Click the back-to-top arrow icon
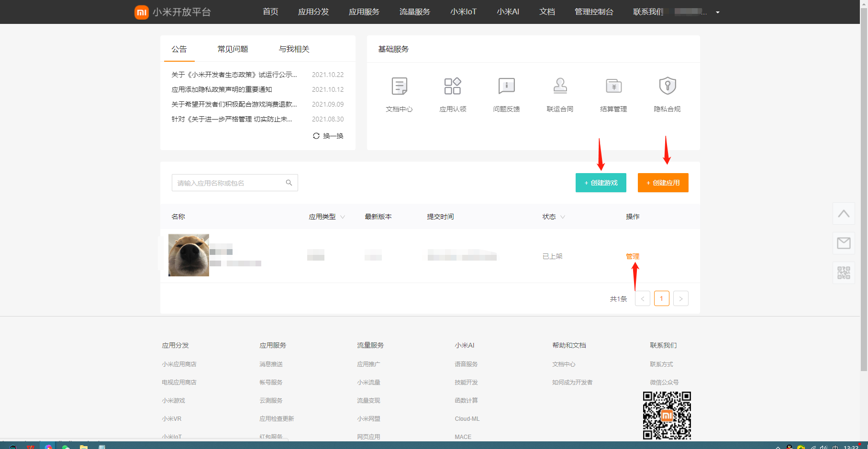The image size is (868, 449). 844,214
